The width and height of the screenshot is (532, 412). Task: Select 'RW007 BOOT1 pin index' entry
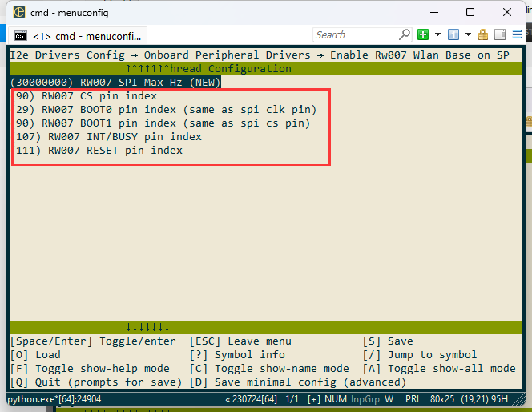tap(162, 123)
